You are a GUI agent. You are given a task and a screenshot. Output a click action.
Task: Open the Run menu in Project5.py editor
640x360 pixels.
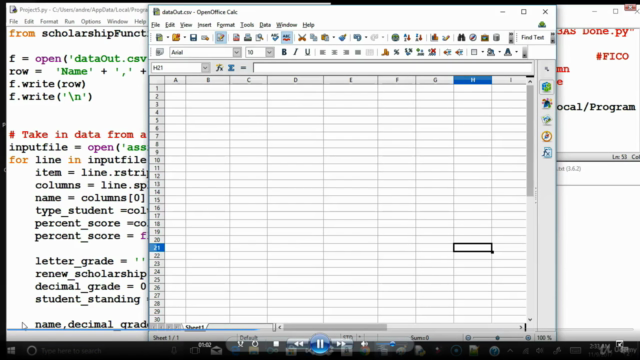pyautogui.click(x=69, y=21)
